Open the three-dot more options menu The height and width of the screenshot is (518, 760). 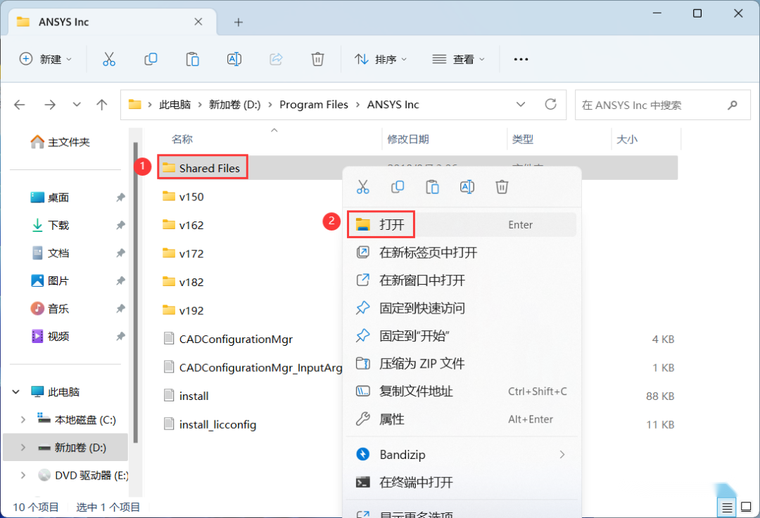point(521,59)
